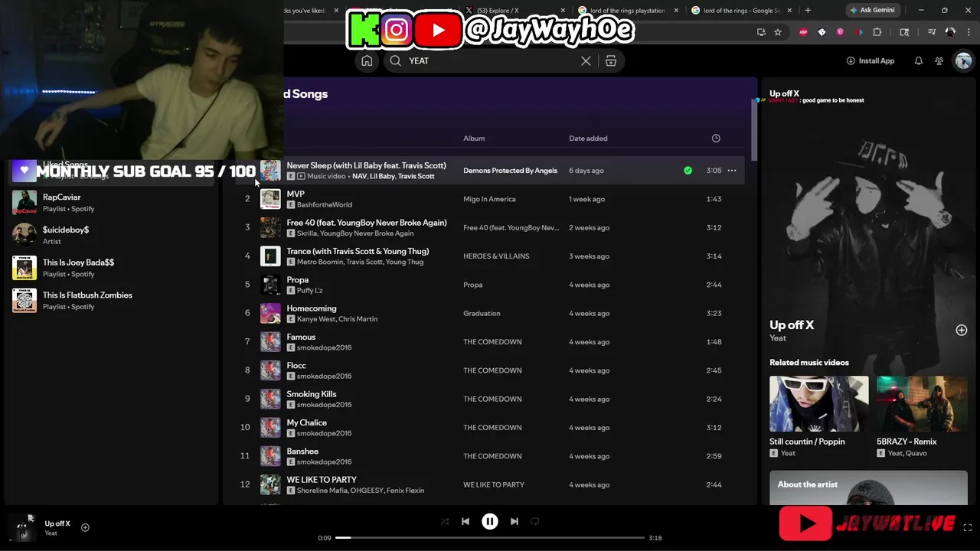
Task: Select the Banshee track title
Action: click(x=302, y=452)
